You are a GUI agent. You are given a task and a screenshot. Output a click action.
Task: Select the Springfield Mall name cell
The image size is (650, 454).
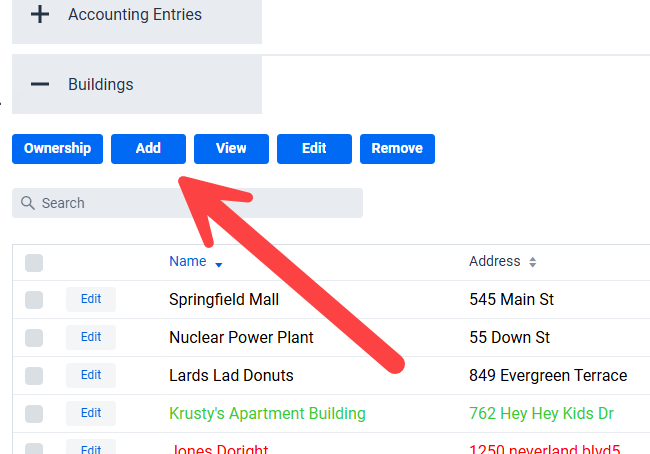click(x=224, y=300)
